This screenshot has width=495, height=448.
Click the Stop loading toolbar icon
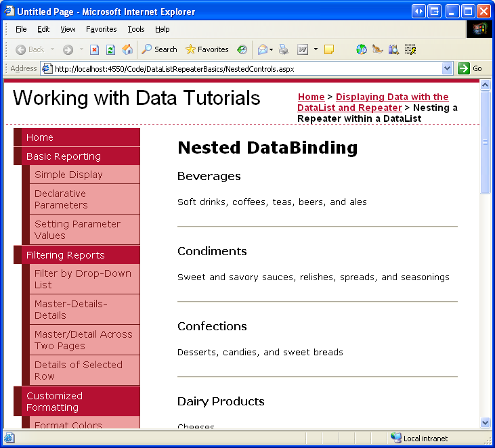pyautogui.click(x=95, y=49)
